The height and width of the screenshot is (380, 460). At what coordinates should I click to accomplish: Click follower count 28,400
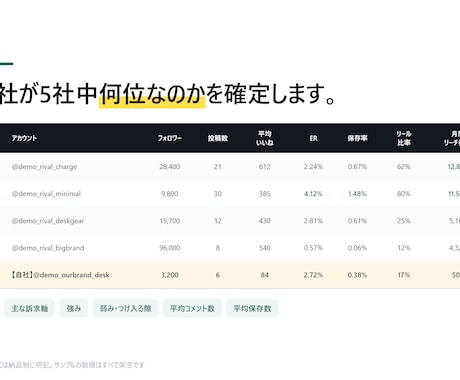pos(170,167)
